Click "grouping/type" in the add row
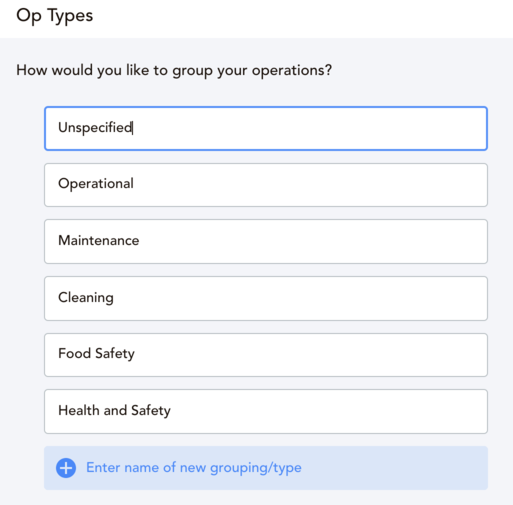The height and width of the screenshot is (505, 513). coord(256,468)
